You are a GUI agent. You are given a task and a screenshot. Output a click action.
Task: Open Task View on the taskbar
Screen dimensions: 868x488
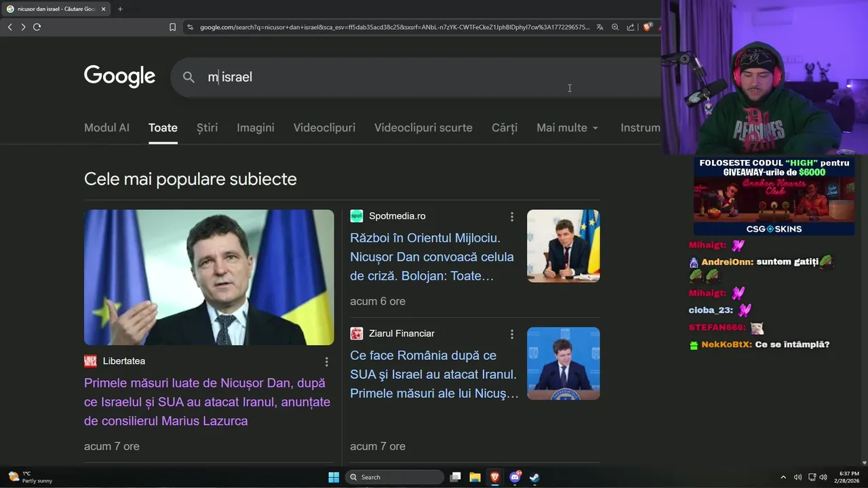(x=456, y=477)
